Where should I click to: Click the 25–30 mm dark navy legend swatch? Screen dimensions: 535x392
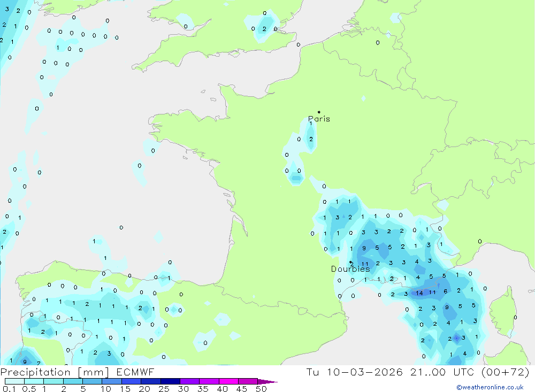[x=170, y=381]
